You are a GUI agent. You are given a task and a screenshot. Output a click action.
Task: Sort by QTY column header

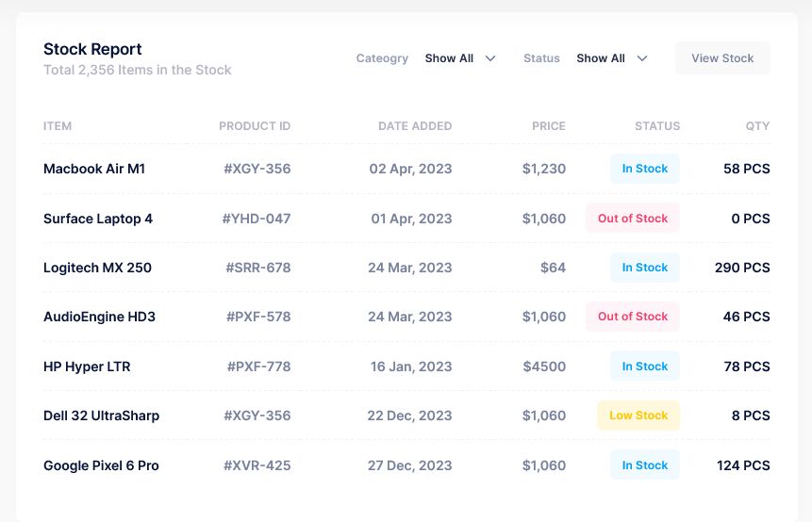coord(757,126)
